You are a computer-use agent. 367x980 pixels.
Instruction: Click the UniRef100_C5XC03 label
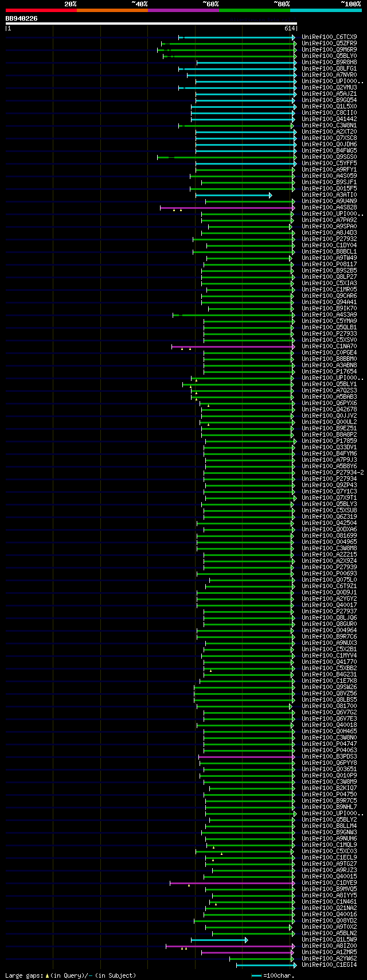coord(329,851)
